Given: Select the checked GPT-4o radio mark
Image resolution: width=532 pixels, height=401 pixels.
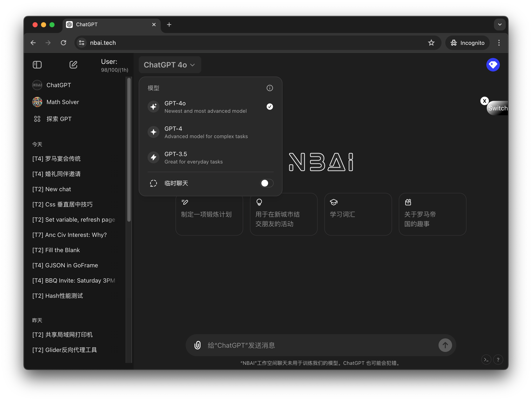Looking at the screenshot, I should (x=270, y=107).
